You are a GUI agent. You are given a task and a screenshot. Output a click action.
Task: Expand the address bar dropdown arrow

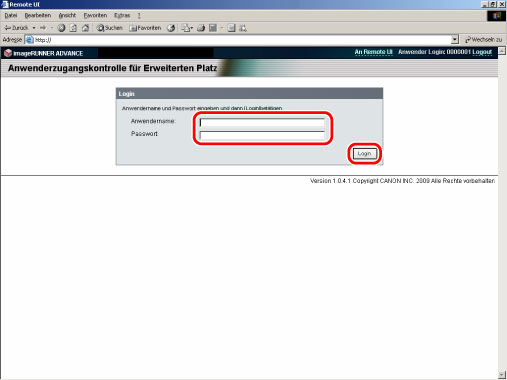click(x=455, y=40)
